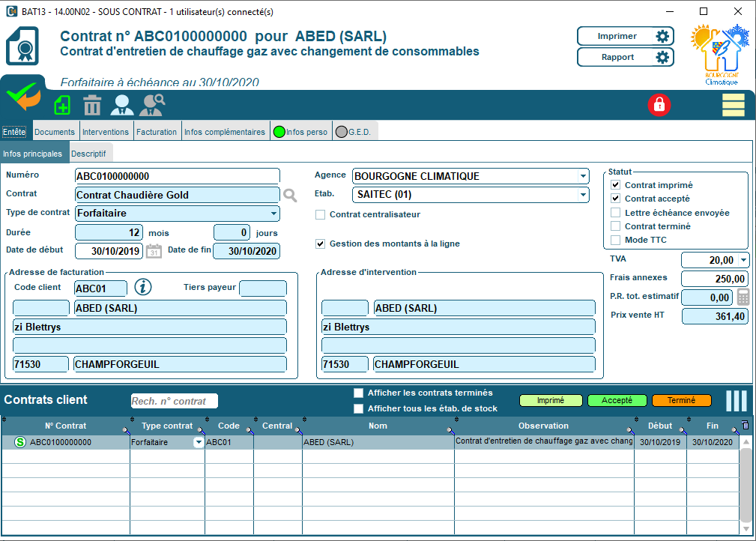Expand the Type de contrat dropdown
Image resolution: width=756 pixels, height=541 pixels.
click(273, 214)
